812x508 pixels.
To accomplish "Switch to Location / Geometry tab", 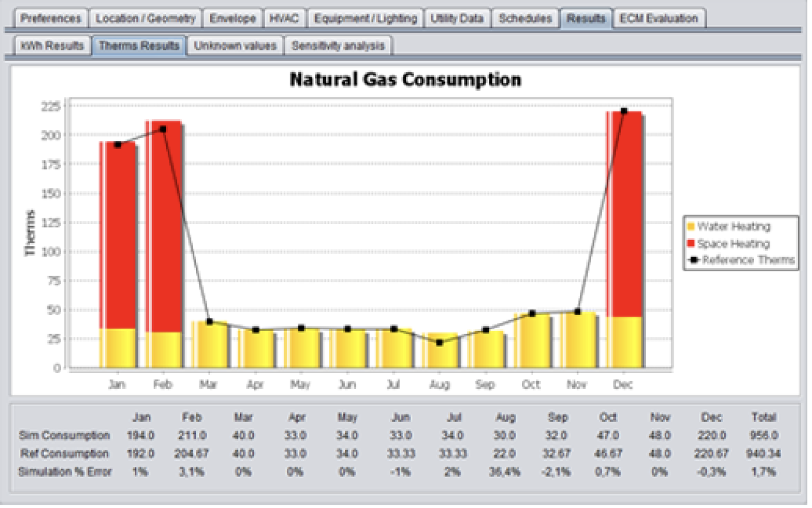I will pyautogui.click(x=145, y=18).
